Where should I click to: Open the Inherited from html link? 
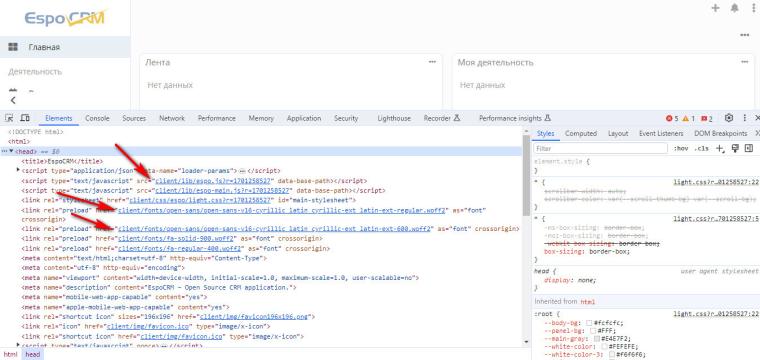click(587, 302)
